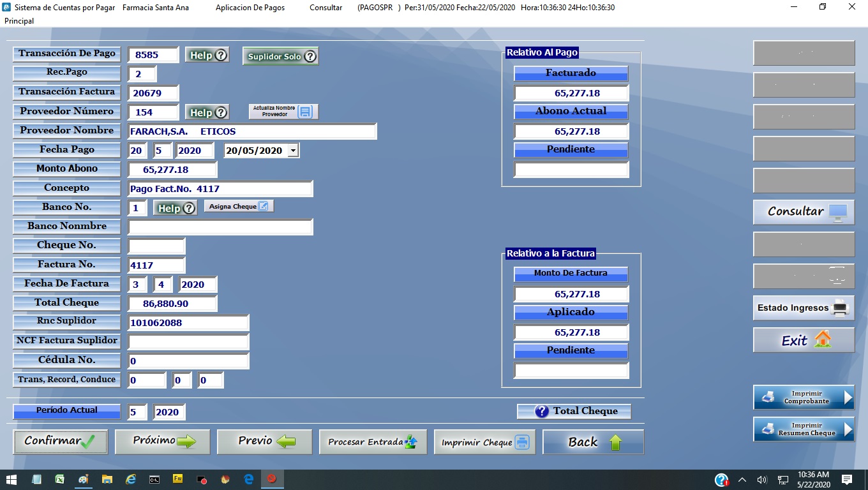
Task: Go to previous record using Previo
Action: point(264,442)
